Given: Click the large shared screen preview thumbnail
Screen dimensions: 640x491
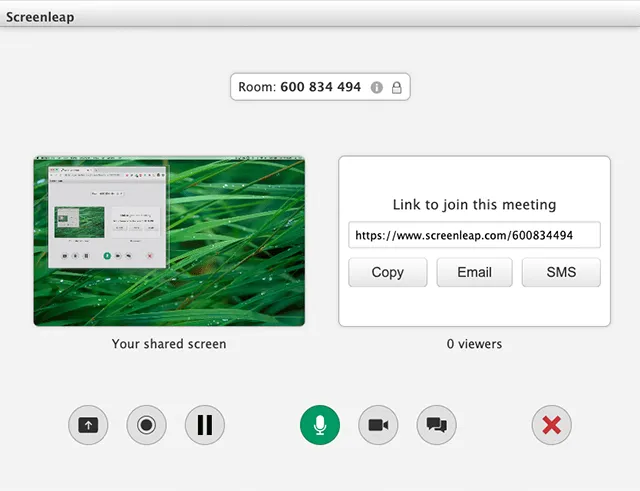Looking at the screenshot, I should click(169, 241).
